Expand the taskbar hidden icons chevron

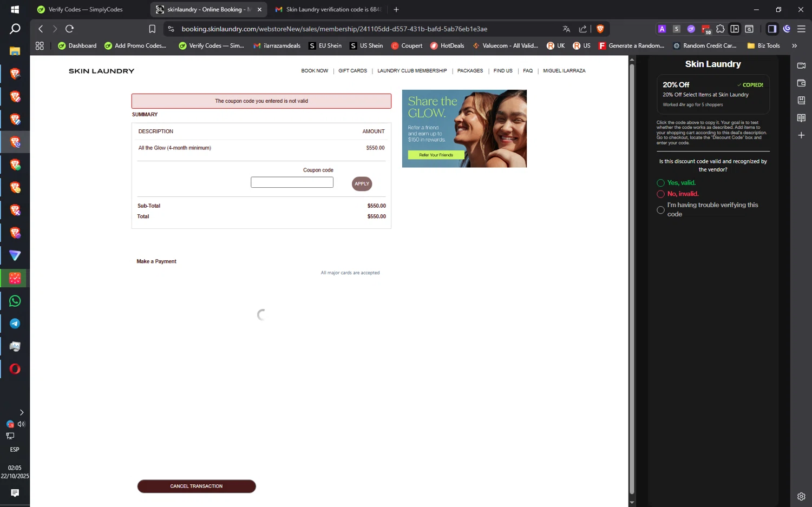(x=22, y=412)
